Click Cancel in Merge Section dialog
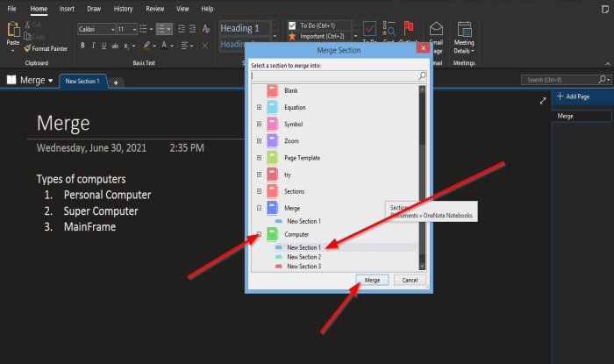This screenshot has height=364, width=614. pyautogui.click(x=410, y=281)
